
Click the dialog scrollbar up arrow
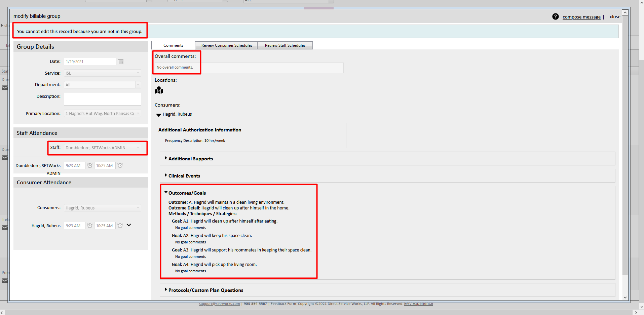[x=625, y=12]
